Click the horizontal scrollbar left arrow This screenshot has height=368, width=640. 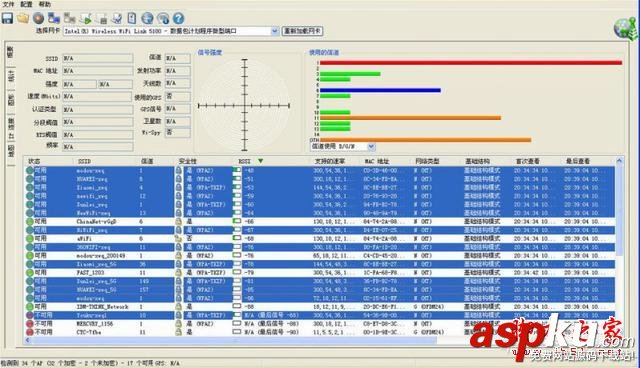pos(28,340)
